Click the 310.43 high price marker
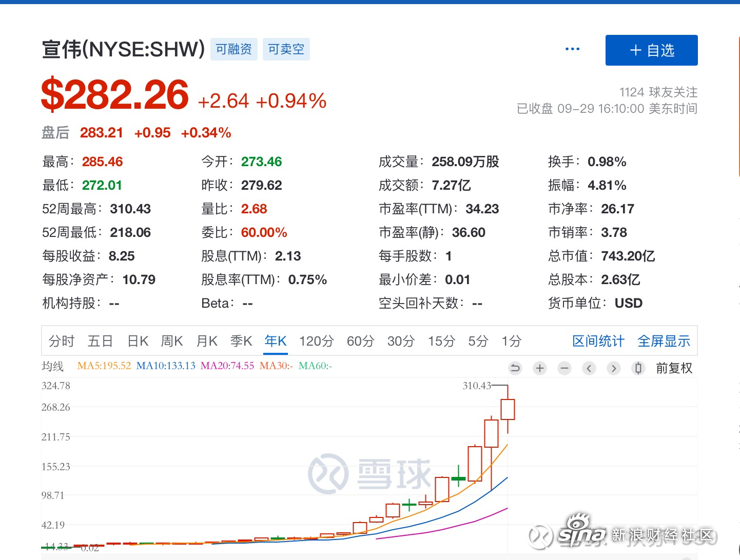Image resolution: width=740 pixels, height=560 pixels. [x=477, y=386]
